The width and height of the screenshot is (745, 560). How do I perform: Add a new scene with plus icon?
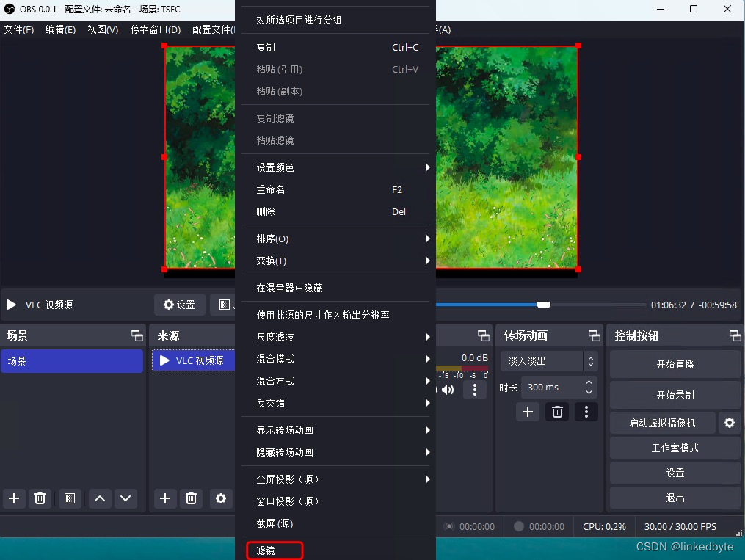coord(14,498)
